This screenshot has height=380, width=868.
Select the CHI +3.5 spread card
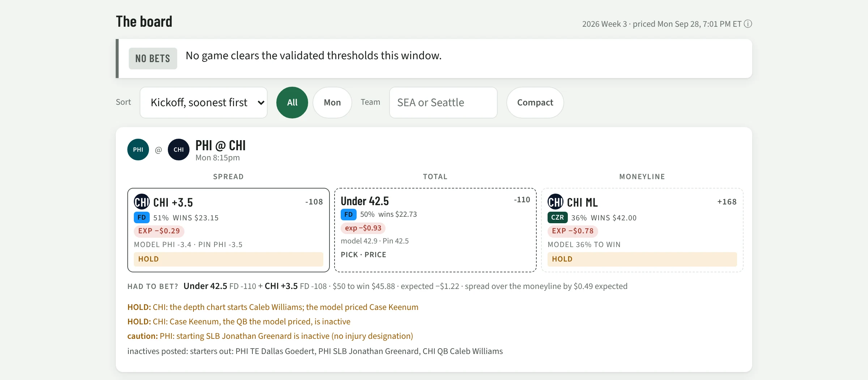229,230
